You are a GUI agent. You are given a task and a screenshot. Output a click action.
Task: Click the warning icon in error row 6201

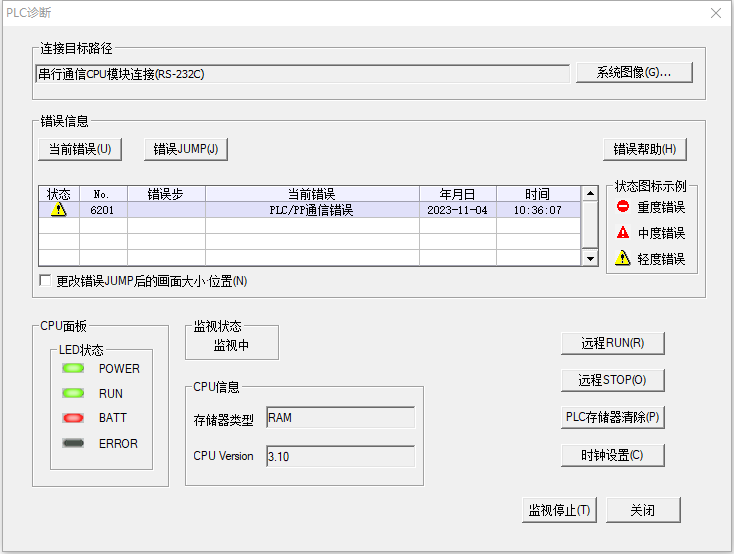tap(59, 210)
